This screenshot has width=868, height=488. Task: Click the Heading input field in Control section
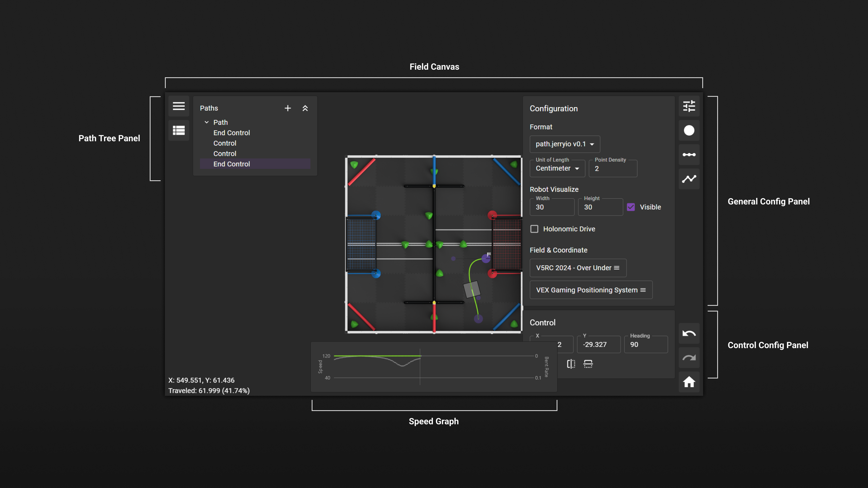646,344
